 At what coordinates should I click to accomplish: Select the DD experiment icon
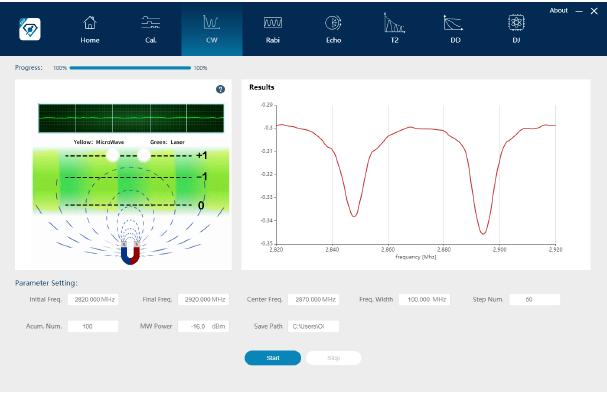point(453,23)
